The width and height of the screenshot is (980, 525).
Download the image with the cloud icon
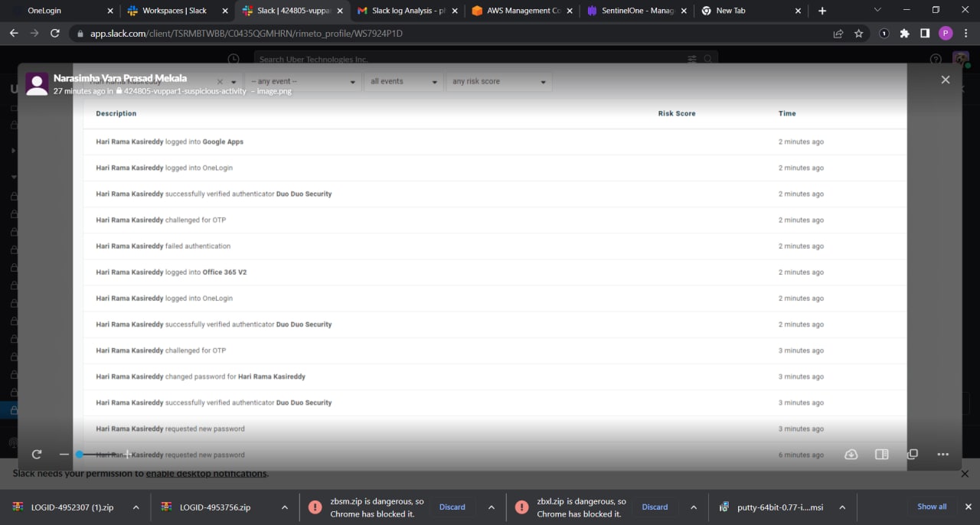pyautogui.click(x=851, y=454)
